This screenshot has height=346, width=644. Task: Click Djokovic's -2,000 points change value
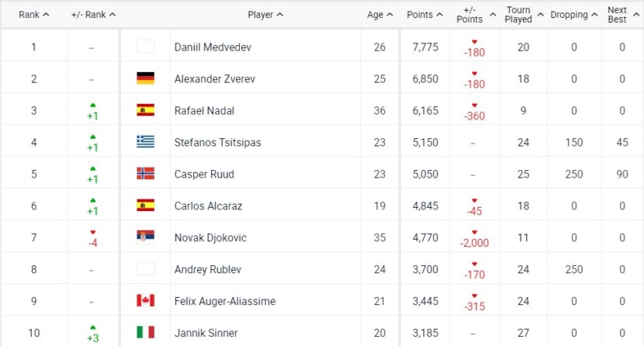point(474,243)
